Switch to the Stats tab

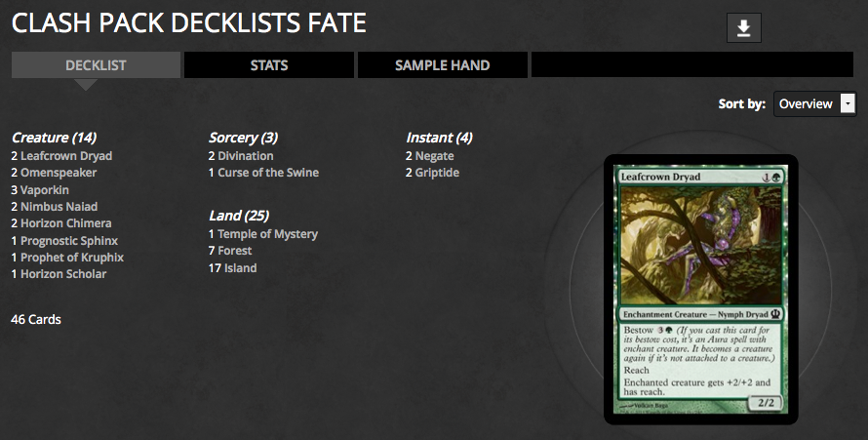[269, 65]
